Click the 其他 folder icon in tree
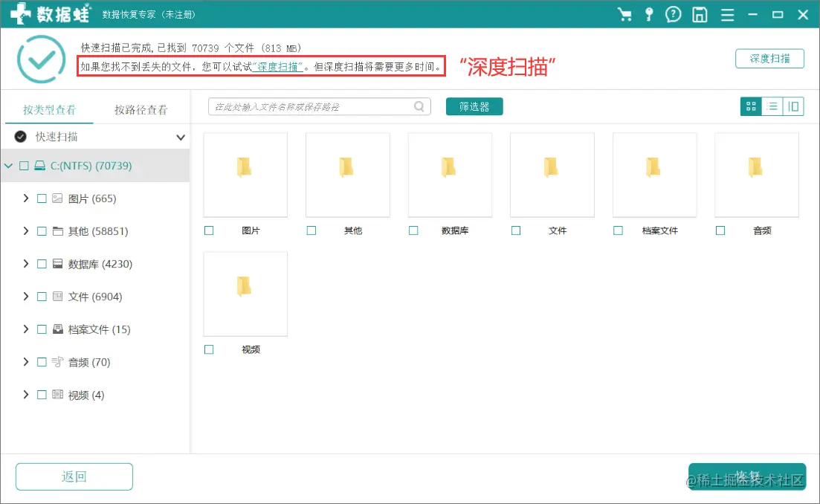Viewport: 820px width, 504px height. 57,231
